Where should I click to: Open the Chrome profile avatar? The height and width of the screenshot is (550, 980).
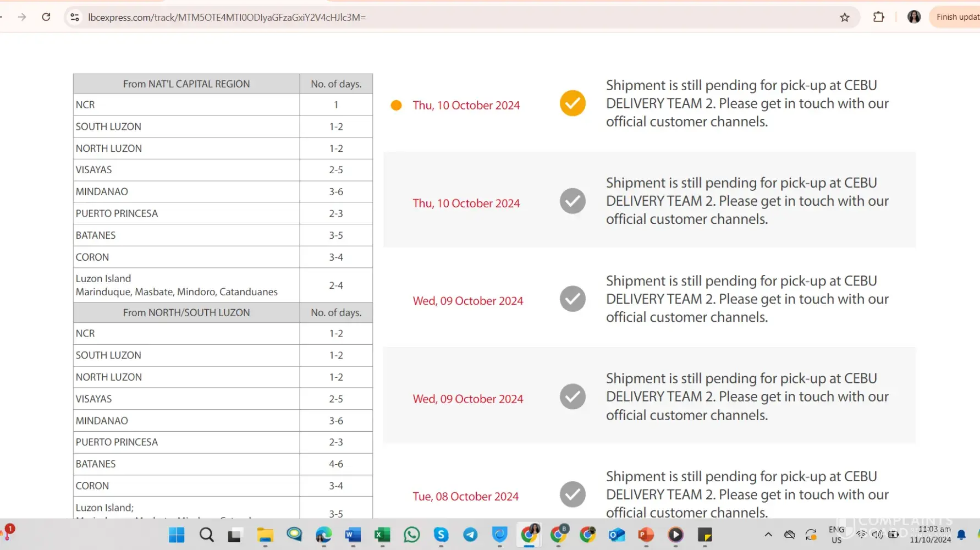coord(913,17)
